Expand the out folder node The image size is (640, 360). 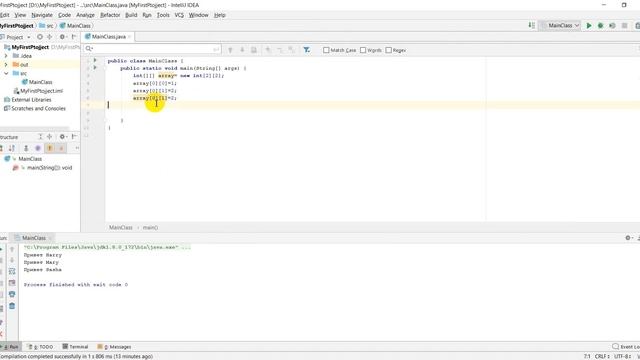[x=6, y=64]
